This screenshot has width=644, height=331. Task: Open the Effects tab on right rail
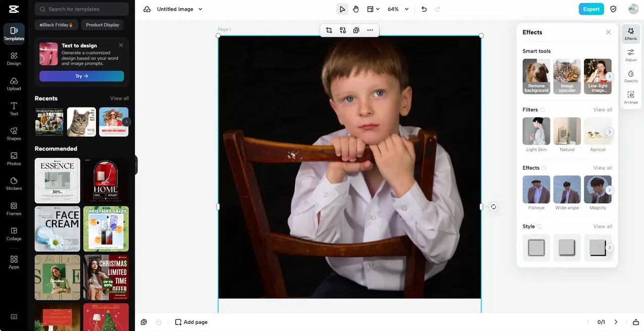tap(631, 34)
